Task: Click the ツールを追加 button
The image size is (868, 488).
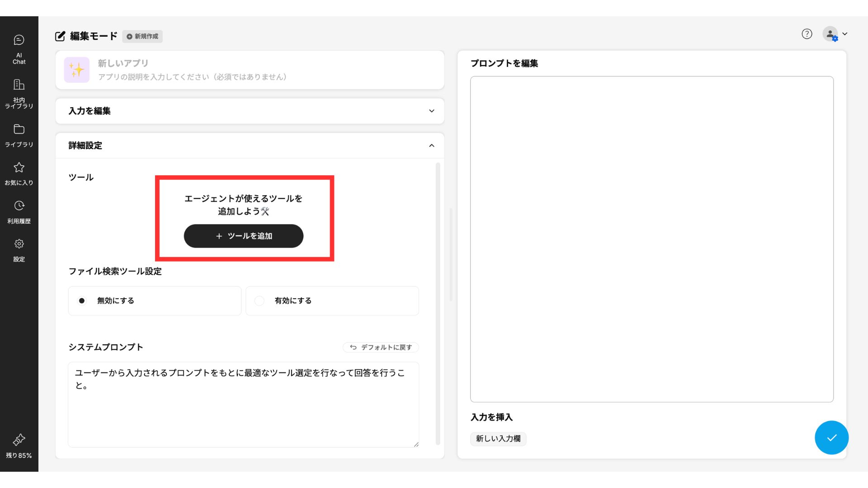Action: pyautogui.click(x=243, y=236)
